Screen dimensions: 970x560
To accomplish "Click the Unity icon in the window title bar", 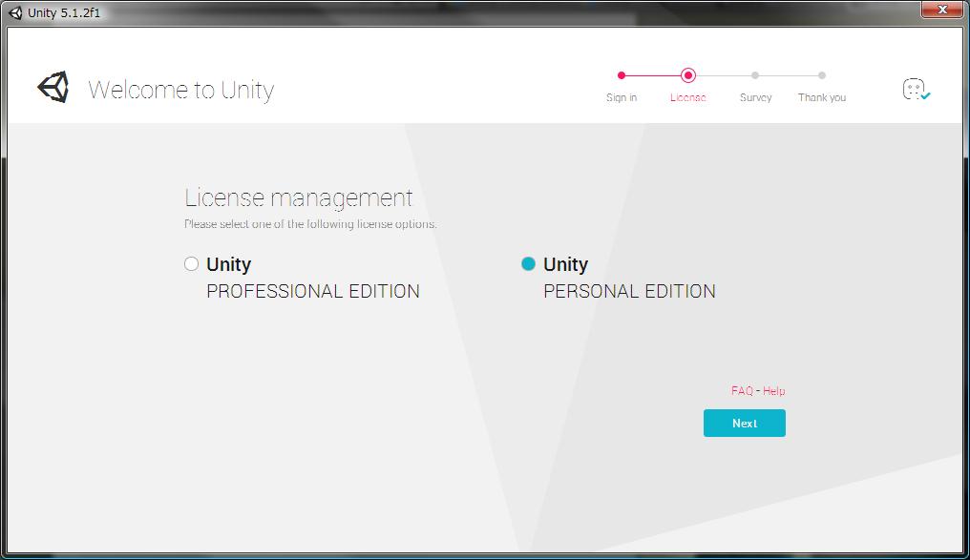I will tap(15, 13).
